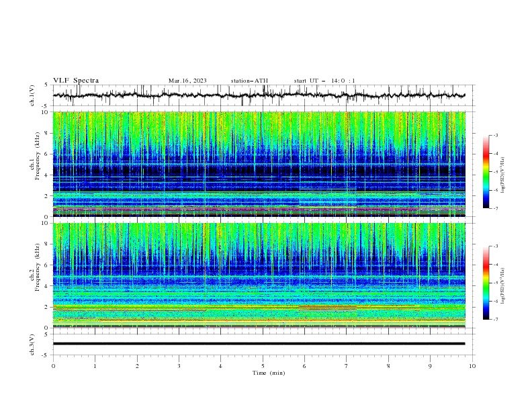This screenshot has width=532, height=411.
Task: Click time axis tick label "5"
Action: [x=263, y=366]
